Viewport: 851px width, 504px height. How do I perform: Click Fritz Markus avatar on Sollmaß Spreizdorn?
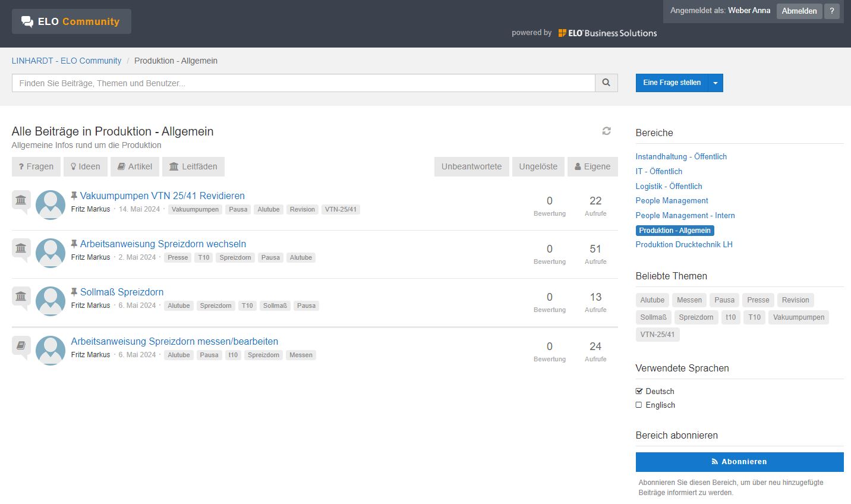(x=51, y=301)
